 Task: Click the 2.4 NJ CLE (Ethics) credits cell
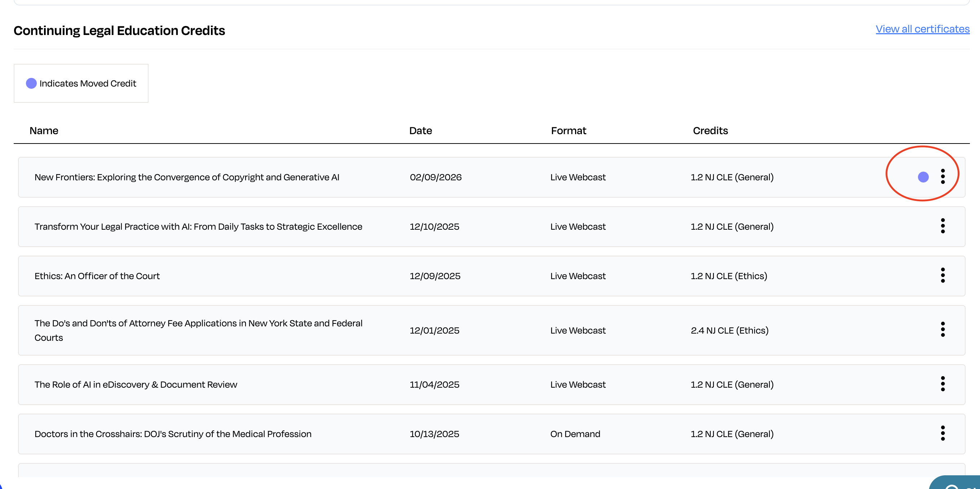click(730, 330)
